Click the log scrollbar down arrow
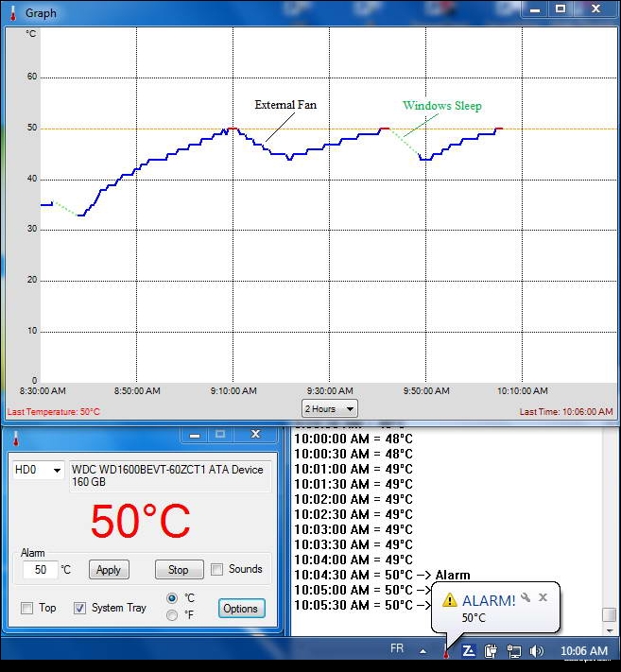Viewport: 621px width, 672px height. tap(610, 630)
